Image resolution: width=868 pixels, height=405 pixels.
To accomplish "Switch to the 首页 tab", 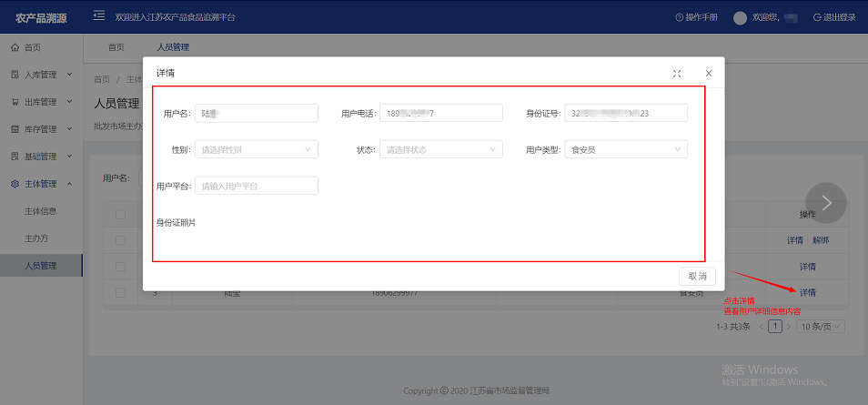I will click(x=116, y=47).
